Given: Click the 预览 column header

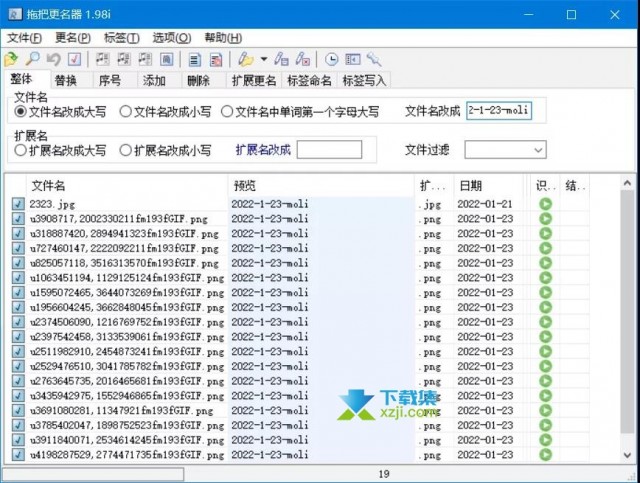Looking at the screenshot, I should 321,186.
